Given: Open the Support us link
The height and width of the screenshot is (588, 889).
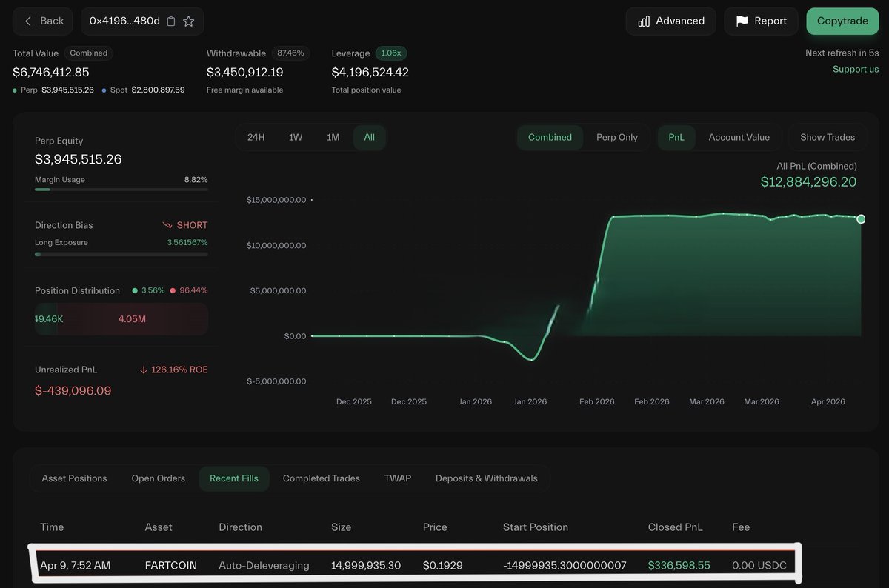Looking at the screenshot, I should pyautogui.click(x=855, y=69).
